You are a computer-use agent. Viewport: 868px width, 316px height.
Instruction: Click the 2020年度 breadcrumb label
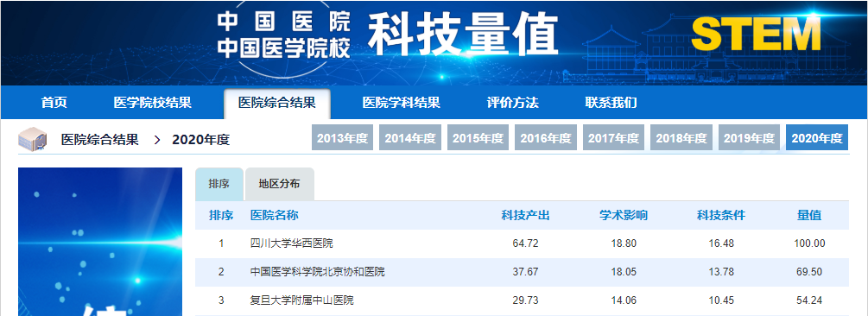pyautogui.click(x=200, y=140)
